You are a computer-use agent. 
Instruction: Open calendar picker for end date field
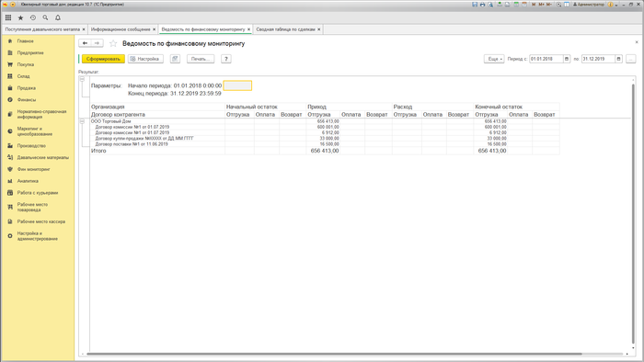click(618, 59)
